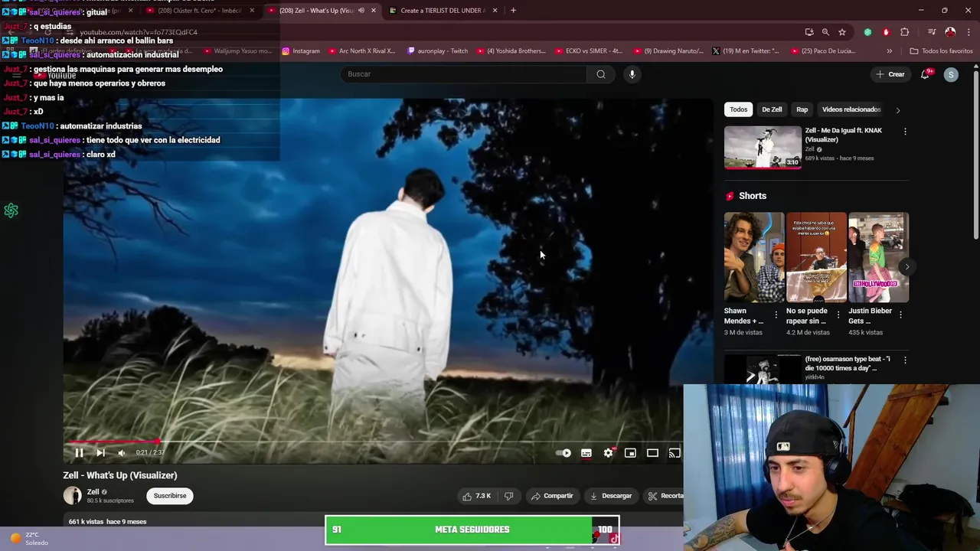Open the Crear menu
The height and width of the screenshot is (551, 980).
[x=890, y=74]
